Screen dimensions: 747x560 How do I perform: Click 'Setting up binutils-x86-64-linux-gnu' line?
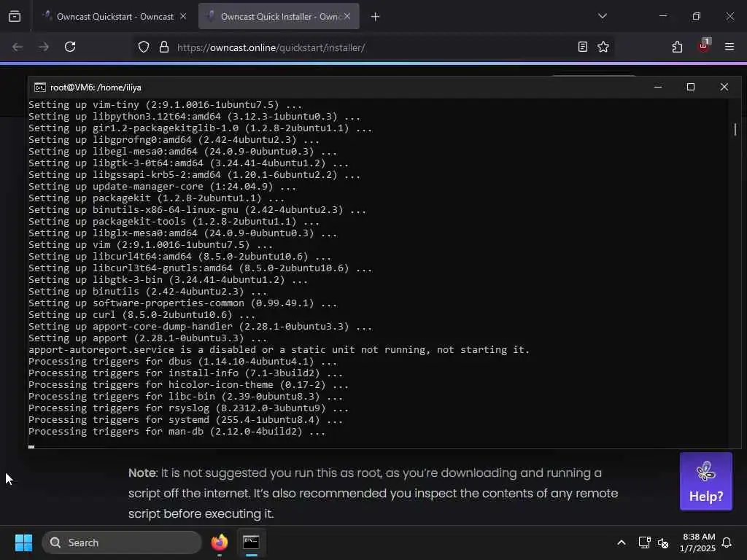point(197,210)
